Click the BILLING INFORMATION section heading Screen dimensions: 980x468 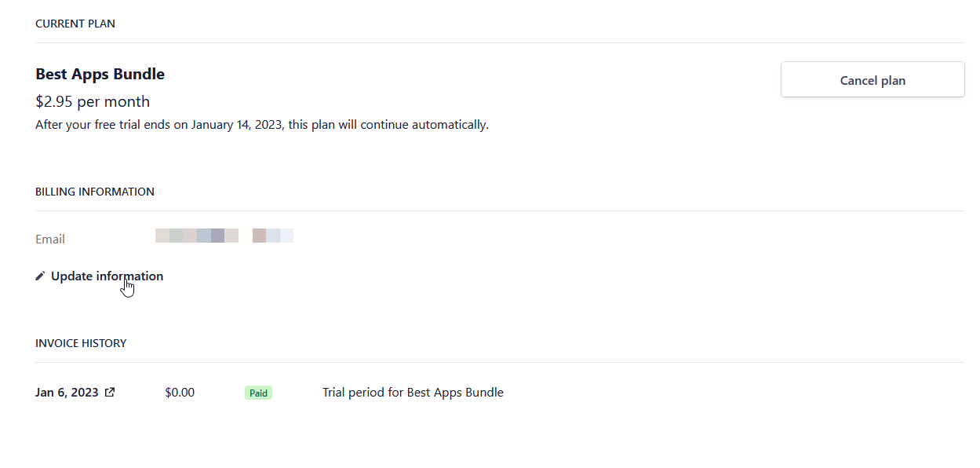[x=95, y=192]
